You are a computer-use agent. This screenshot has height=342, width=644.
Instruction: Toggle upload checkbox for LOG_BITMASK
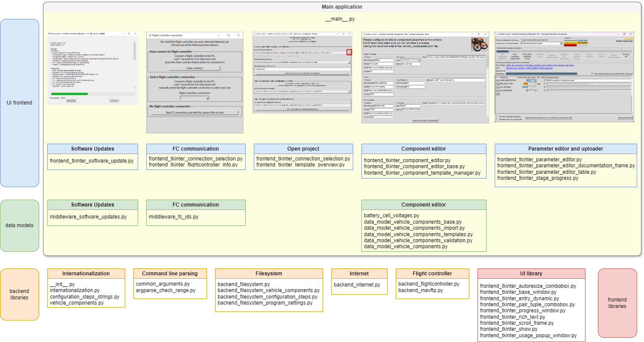545,87
